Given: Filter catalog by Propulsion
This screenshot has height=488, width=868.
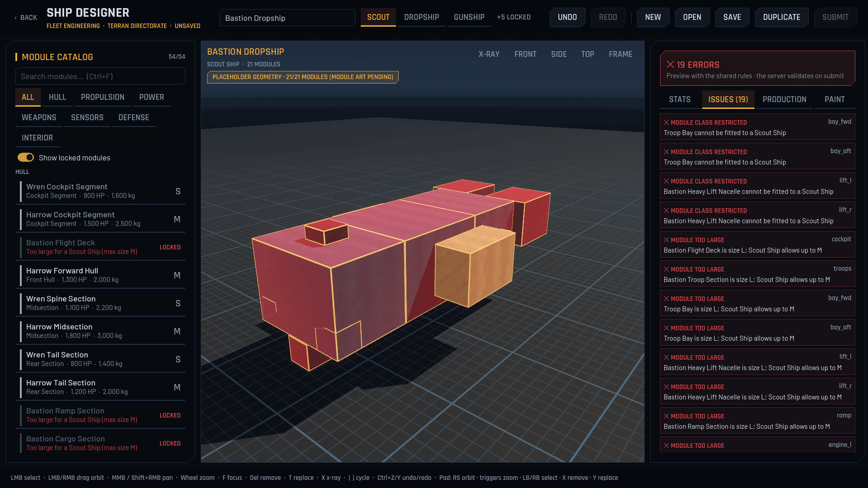Looking at the screenshot, I should point(103,97).
